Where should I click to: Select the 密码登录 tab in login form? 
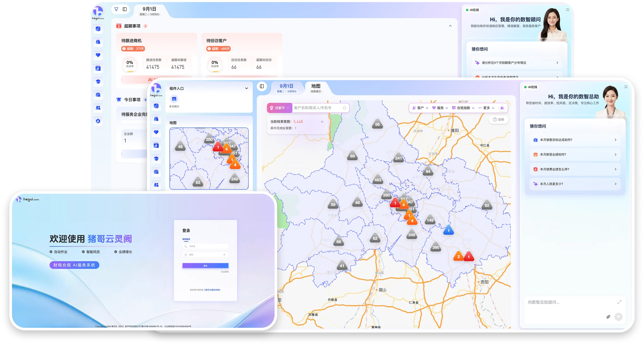point(186,239)
